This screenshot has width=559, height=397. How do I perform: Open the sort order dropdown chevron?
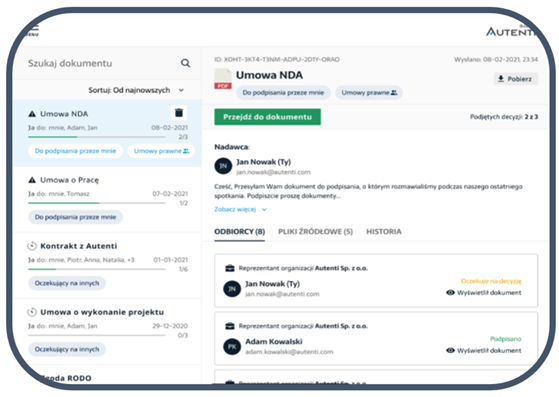point(181,91)
